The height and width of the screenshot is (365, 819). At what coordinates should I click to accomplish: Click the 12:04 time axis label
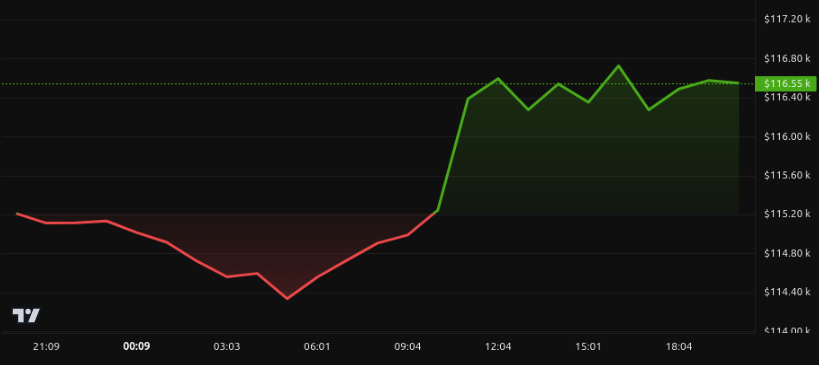click(498, 347)
